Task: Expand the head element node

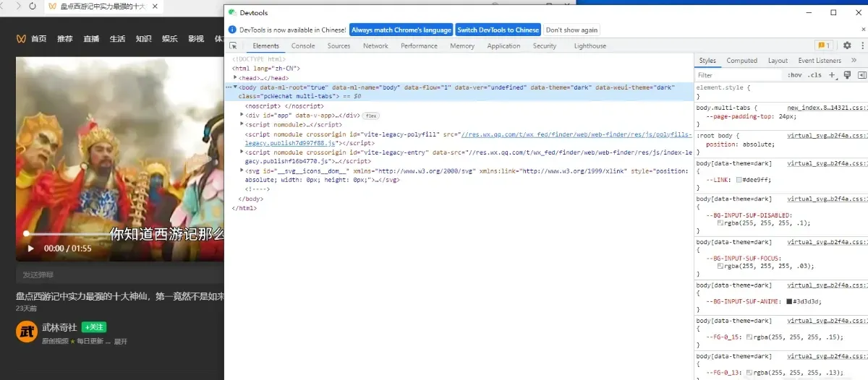Action: click(235, 78)
